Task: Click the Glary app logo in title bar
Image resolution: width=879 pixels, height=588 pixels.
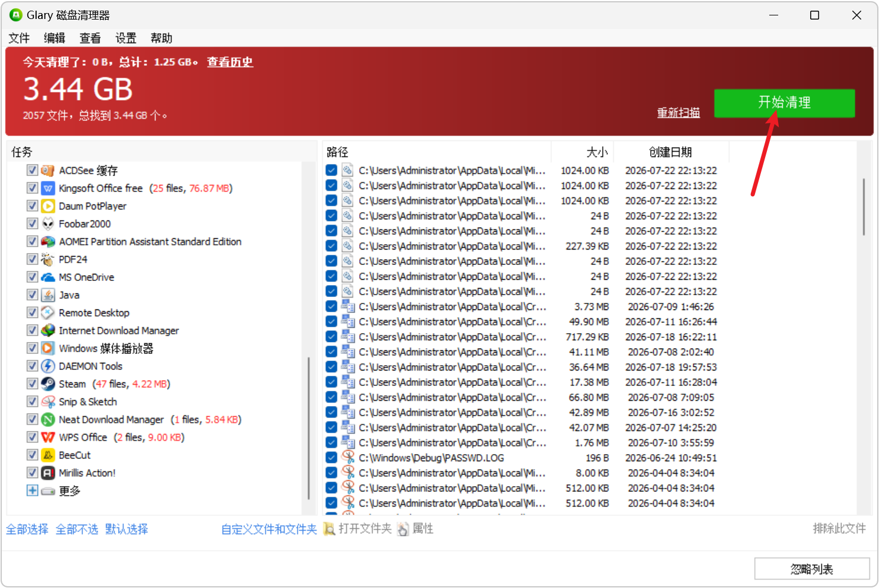Action: 16,15
